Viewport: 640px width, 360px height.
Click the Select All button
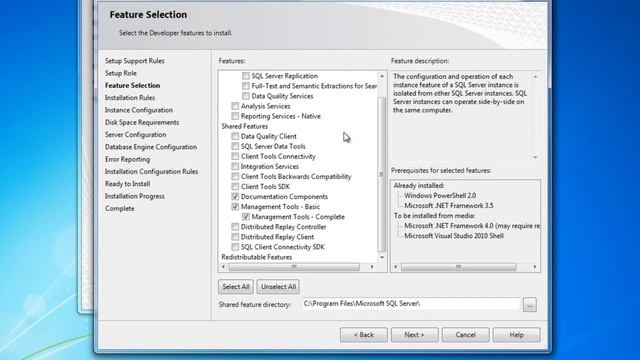coord(236,287)
